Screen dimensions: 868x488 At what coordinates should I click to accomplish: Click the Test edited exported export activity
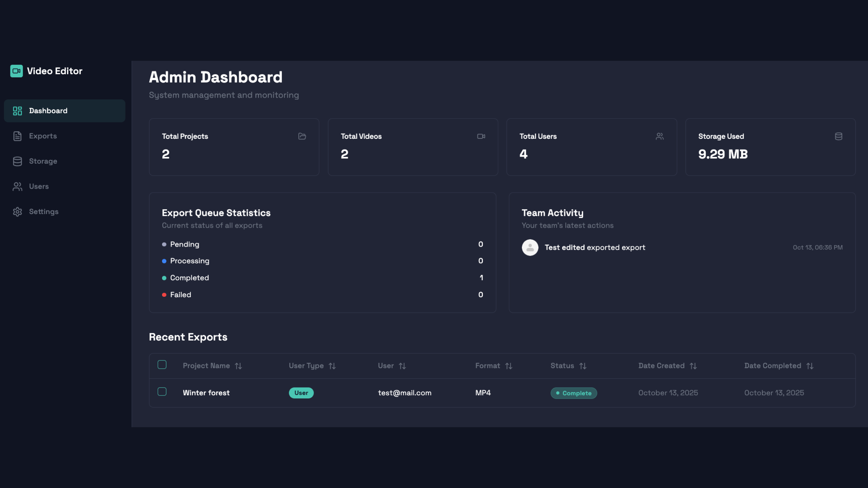click(x=595, y=248)
